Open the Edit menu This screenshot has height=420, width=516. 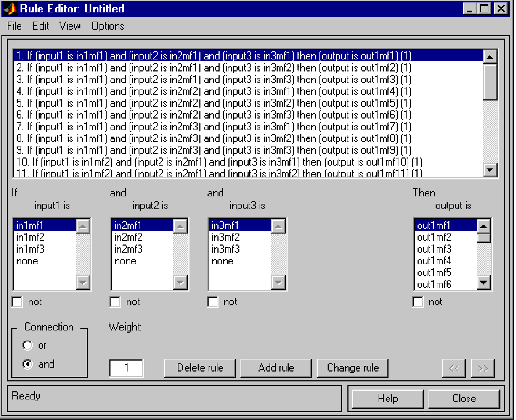(x=41, y=26)
